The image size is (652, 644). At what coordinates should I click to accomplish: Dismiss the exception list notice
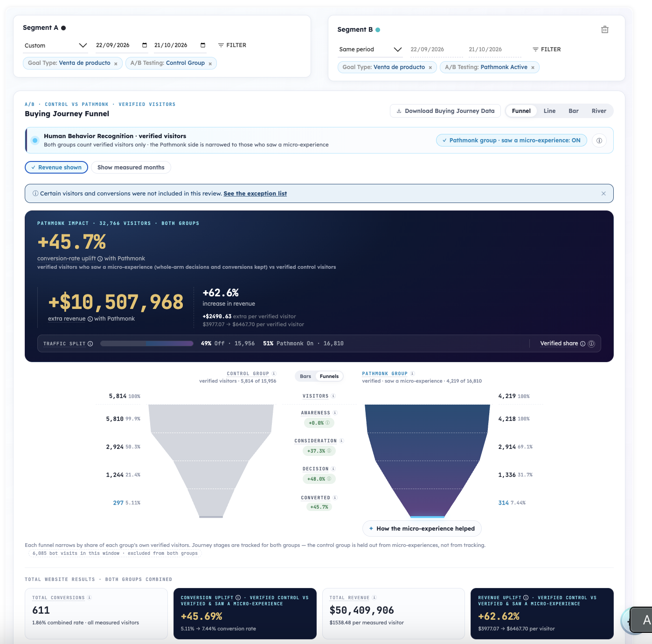coord(603,194)
